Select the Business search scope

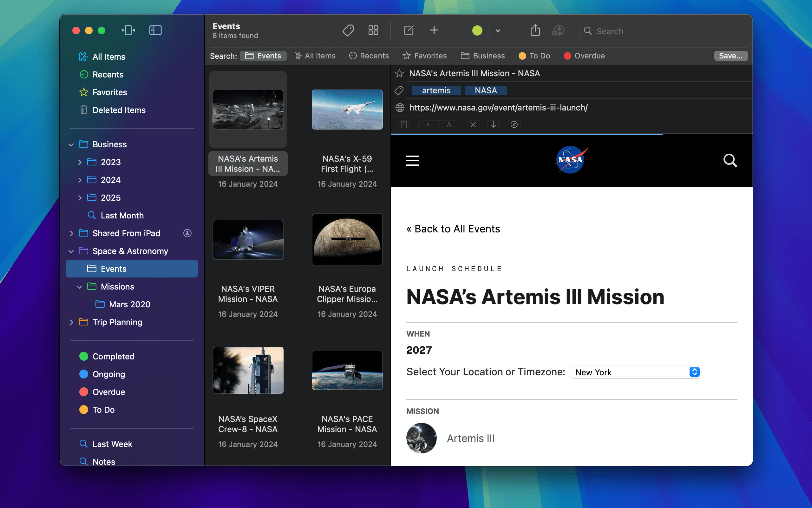pyautogui.click(x=482, y=56)
